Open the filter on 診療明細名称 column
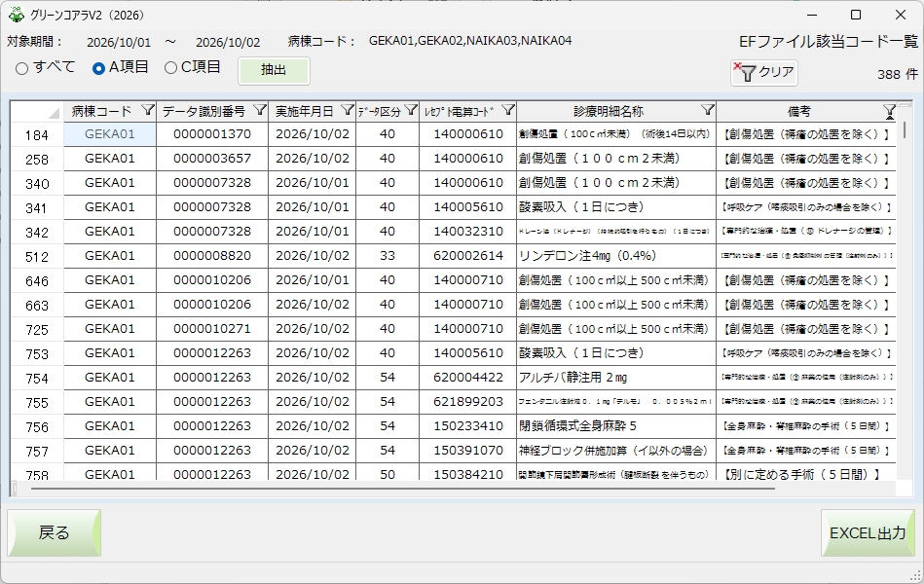924x584 pixels. click(708, 110)
